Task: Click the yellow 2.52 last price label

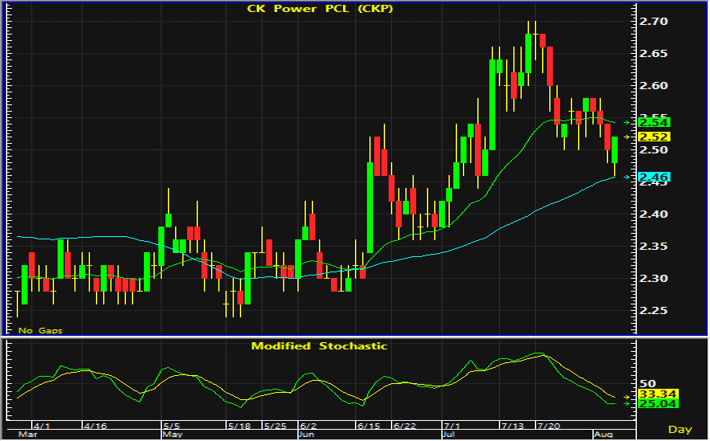Action: pos(654,137)
